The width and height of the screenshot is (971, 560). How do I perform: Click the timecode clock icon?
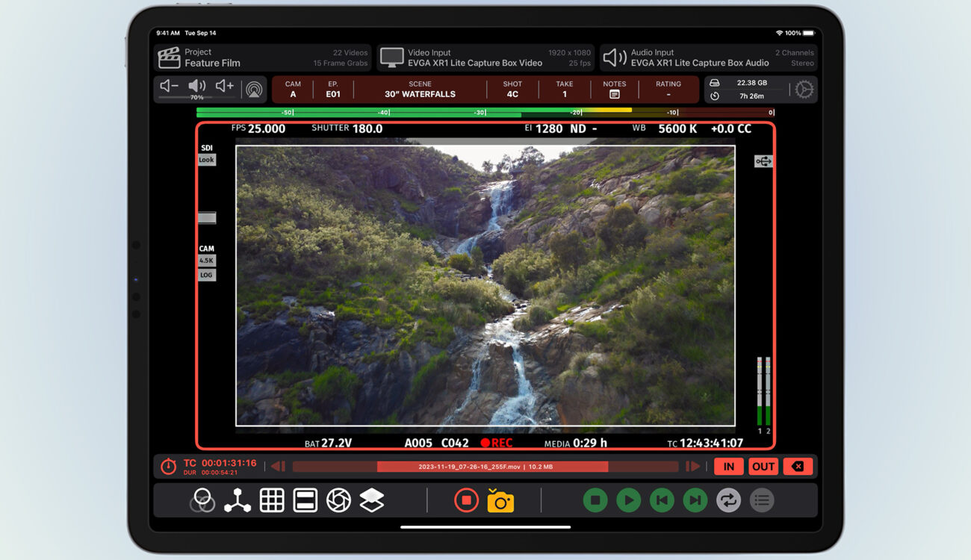coord(167,467)
